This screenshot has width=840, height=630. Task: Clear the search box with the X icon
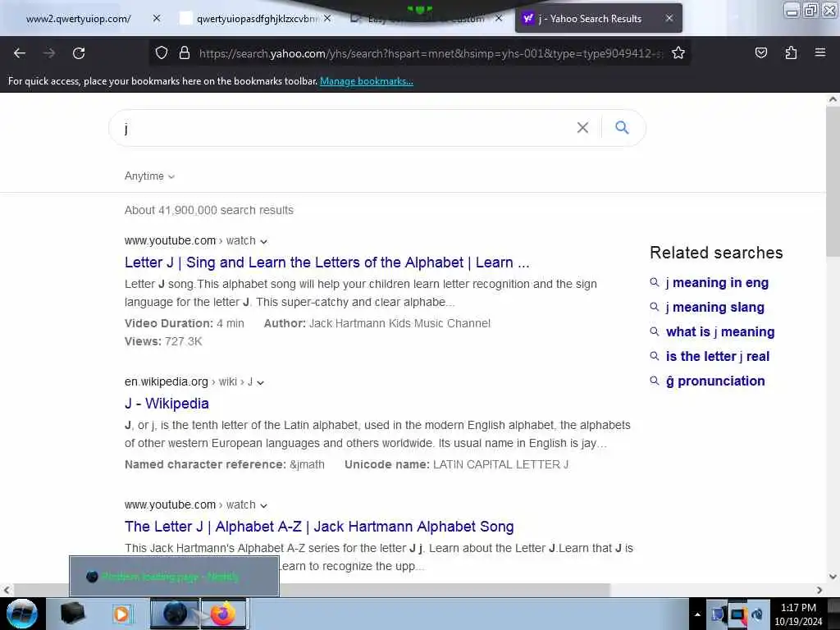click(582, 127)
